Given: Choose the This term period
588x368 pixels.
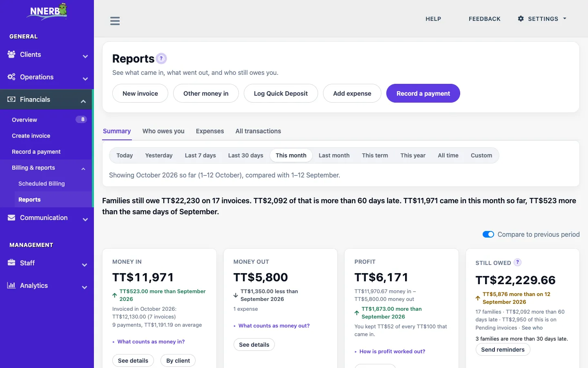Looking at the screenshot, I should 375,155.
